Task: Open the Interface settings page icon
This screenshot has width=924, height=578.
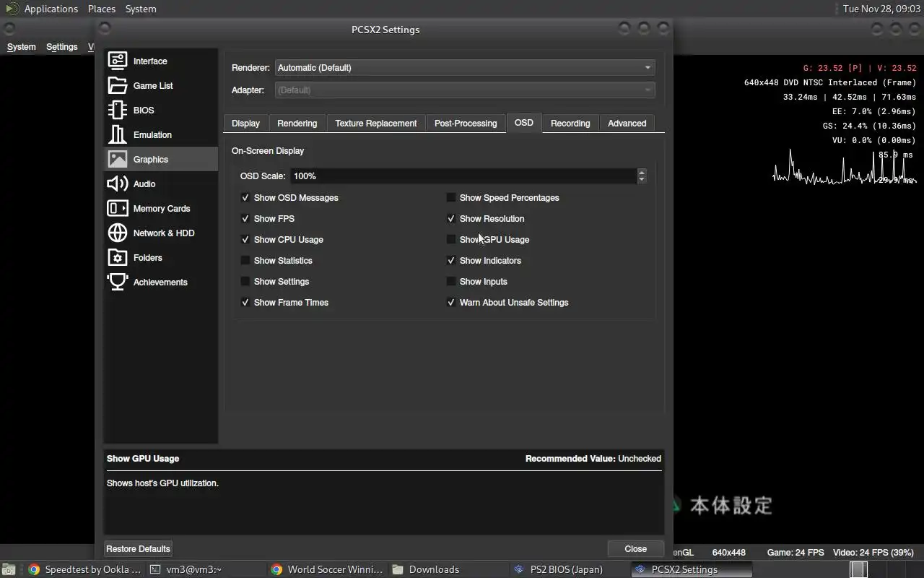Action: coord(118,61)
